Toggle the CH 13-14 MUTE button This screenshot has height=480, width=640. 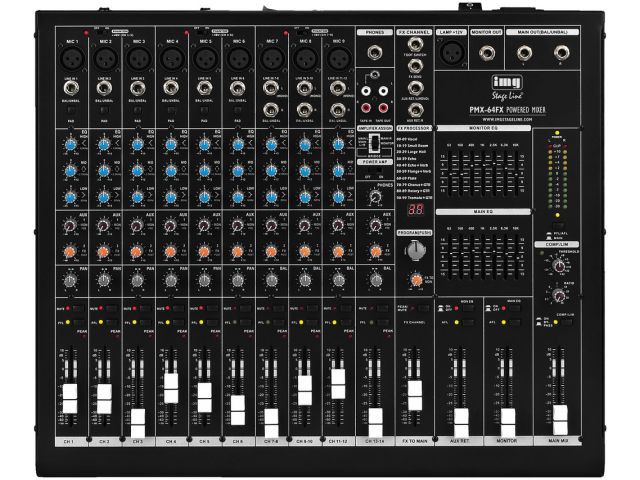tap(382, 308)
